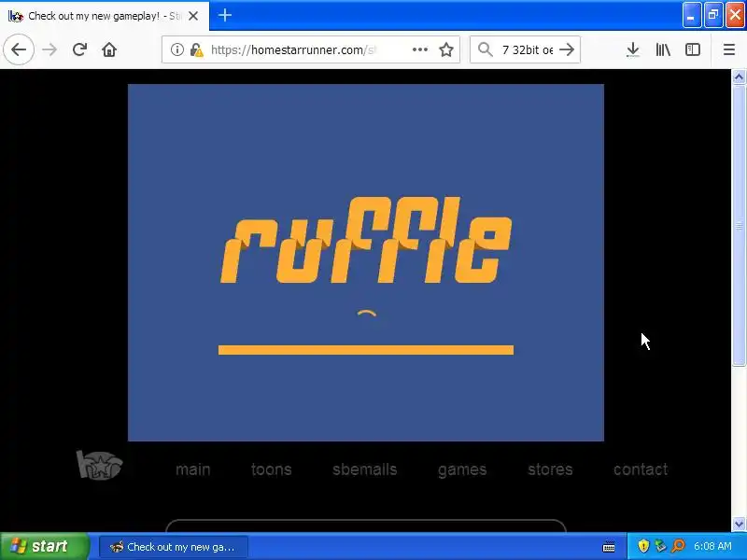Viewport: 747px width, 560px height.
Task: Open the 'toons' navigation link
Action: (271, 469)
